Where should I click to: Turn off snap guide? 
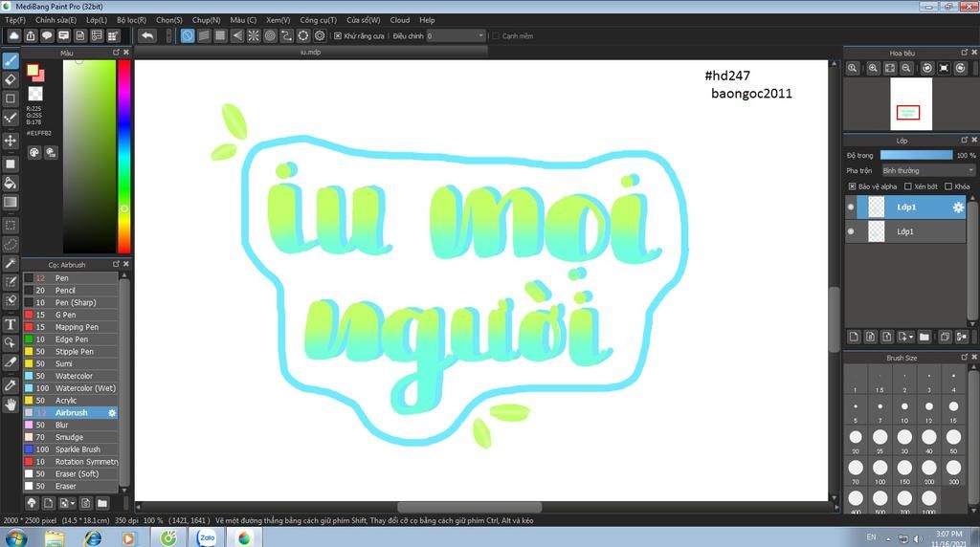[x=188, y=35]
